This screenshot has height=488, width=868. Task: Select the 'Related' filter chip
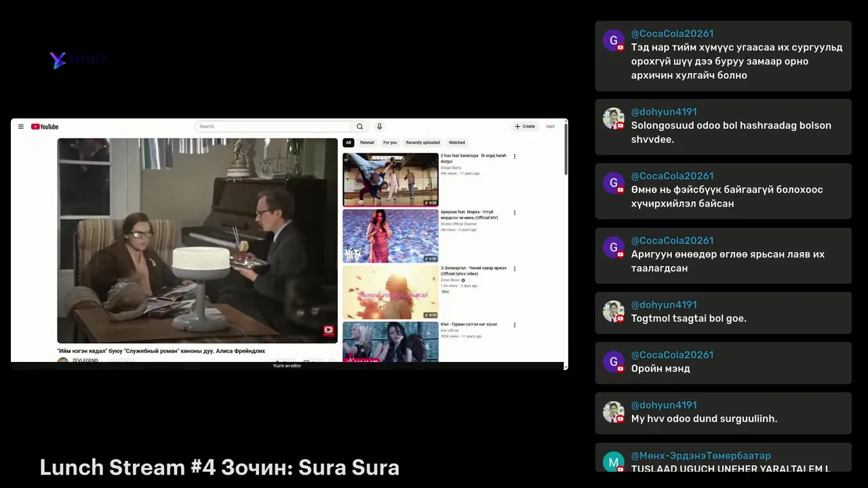[367, 143]
